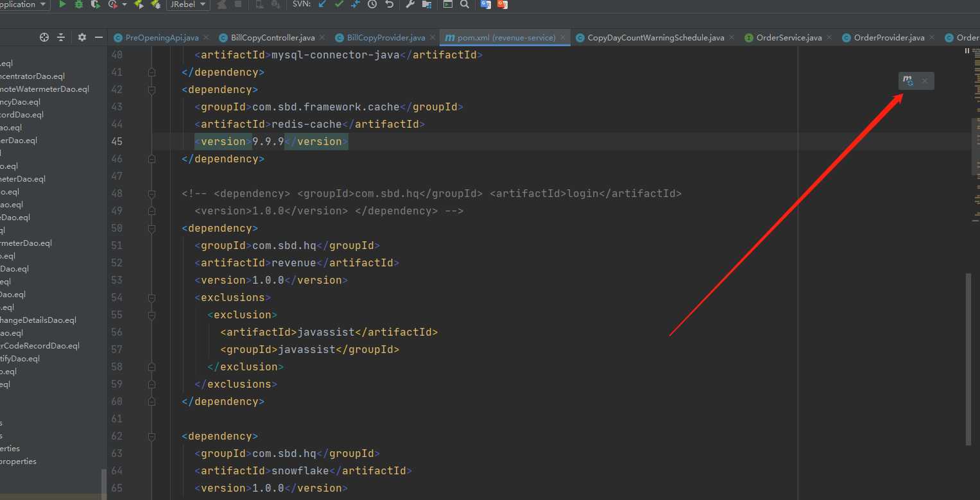Open project panel gear options
This screenshot has height=500, width=980.
click(82, 37)
